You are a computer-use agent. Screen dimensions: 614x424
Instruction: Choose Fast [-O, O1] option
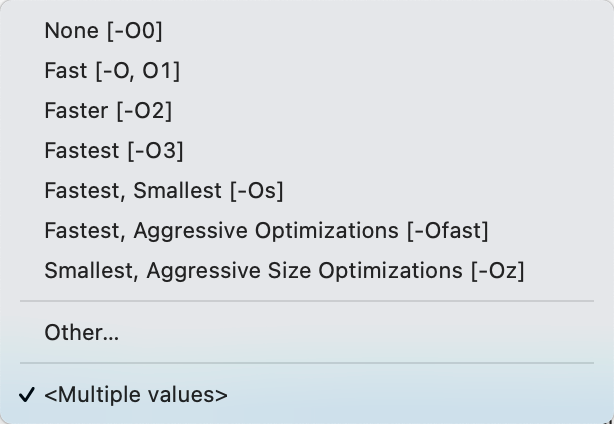(112, 71)
